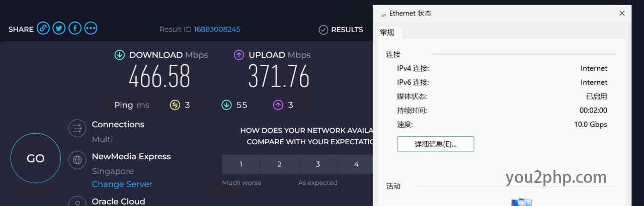
Task: Select rating 3 As expected
Action: [318, 164]
